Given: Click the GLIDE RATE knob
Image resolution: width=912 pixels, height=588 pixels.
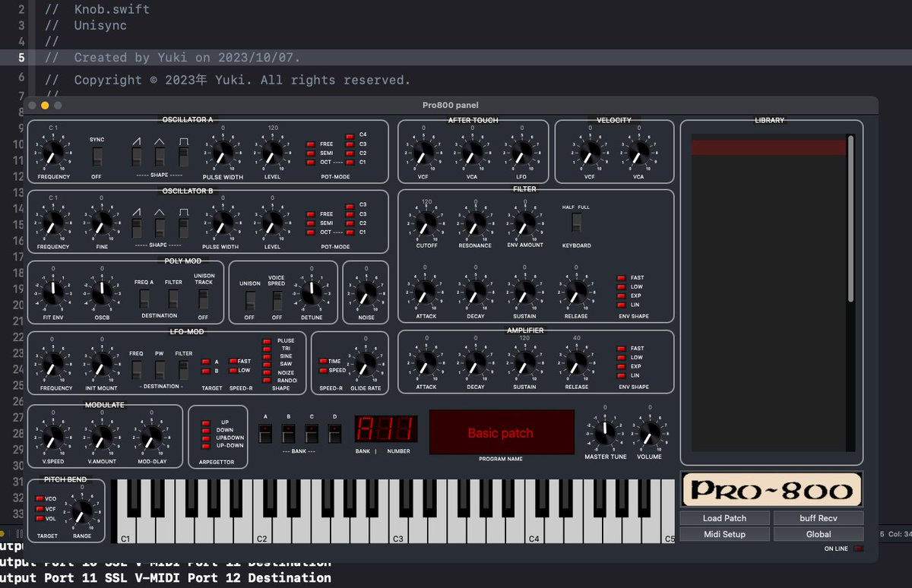Looking at the screenshot, I should [366, 365].
